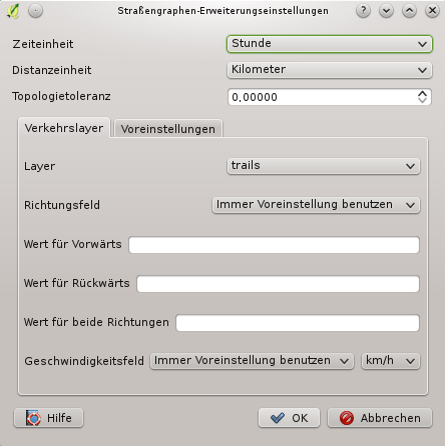Click the Zeiteinheit label text
Screen dimensions: 445x446
(43, 44)
